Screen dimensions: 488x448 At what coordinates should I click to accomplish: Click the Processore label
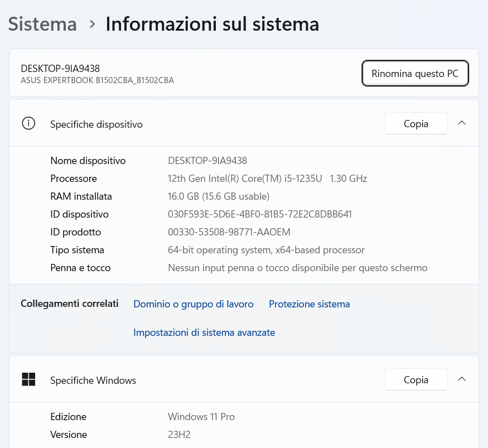(74, 179)
